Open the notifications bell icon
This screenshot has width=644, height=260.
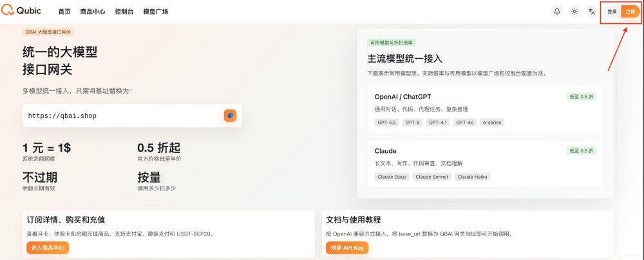pos(557,12)
